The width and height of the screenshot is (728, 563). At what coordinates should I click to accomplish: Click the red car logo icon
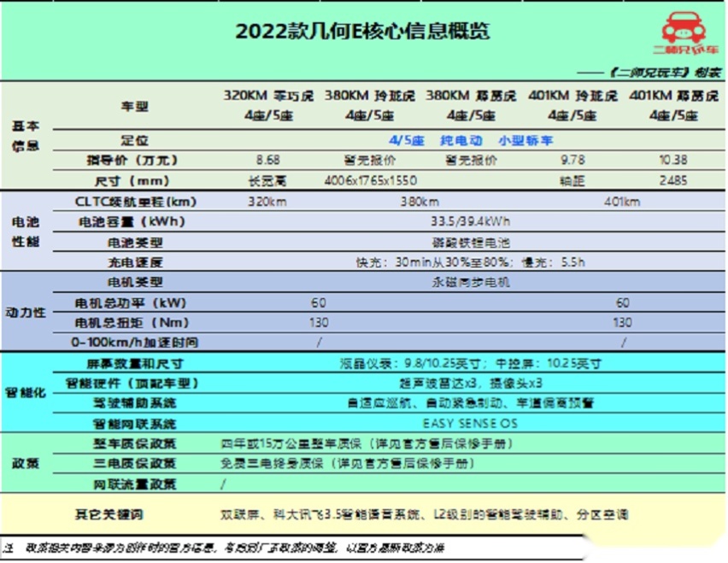coord(684,27)
